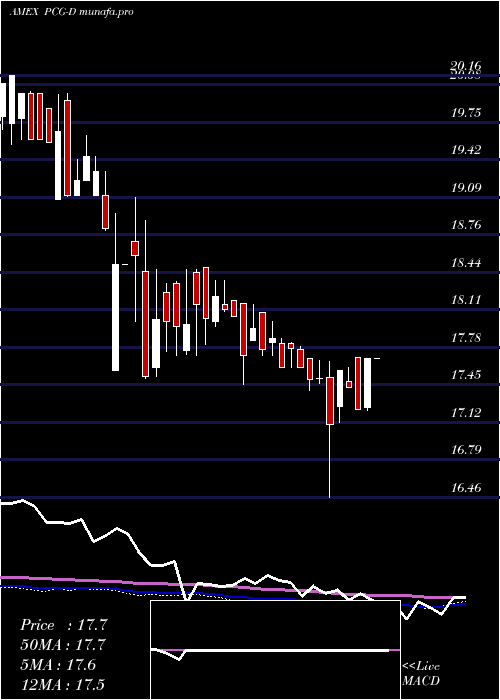Click the <<Live MACD label

click(421, 674)
